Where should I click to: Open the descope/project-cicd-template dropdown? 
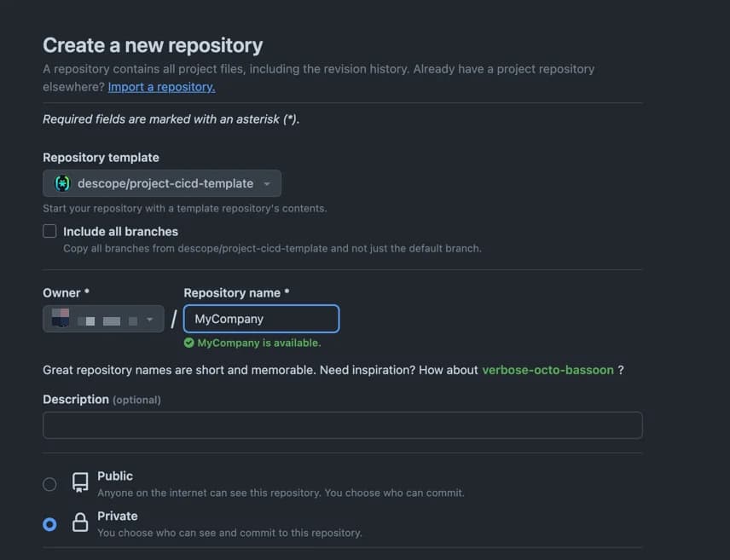tap(162, 182)
